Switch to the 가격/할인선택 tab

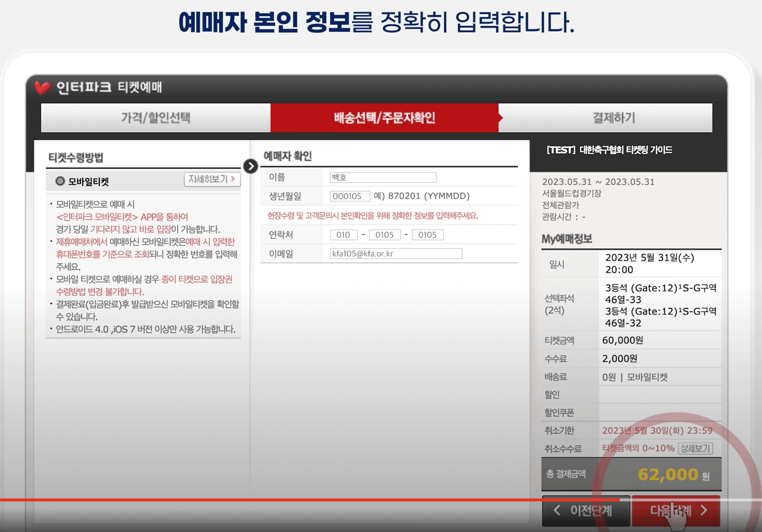click(x=155, y=117)
